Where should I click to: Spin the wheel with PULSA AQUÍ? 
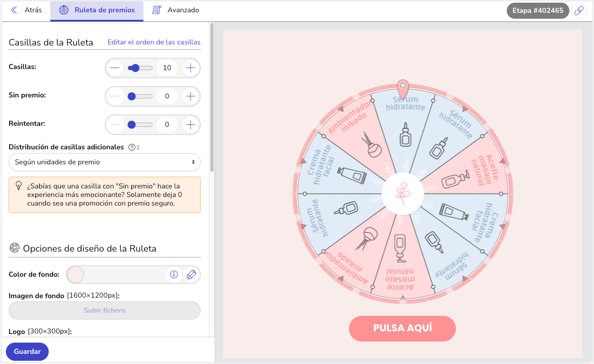click(402, 328)
